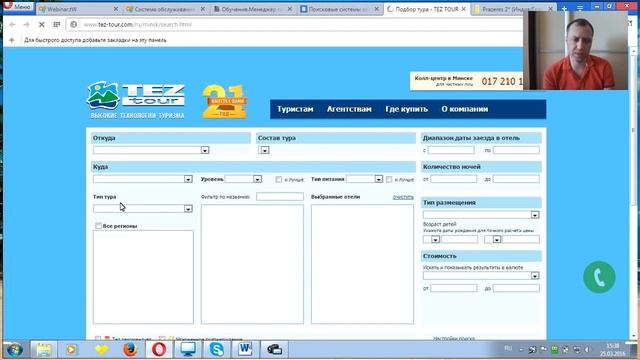The width and height of the screenshot is (640, 360).
Task: Open the Туристам menu
Action: click(295, 109)
